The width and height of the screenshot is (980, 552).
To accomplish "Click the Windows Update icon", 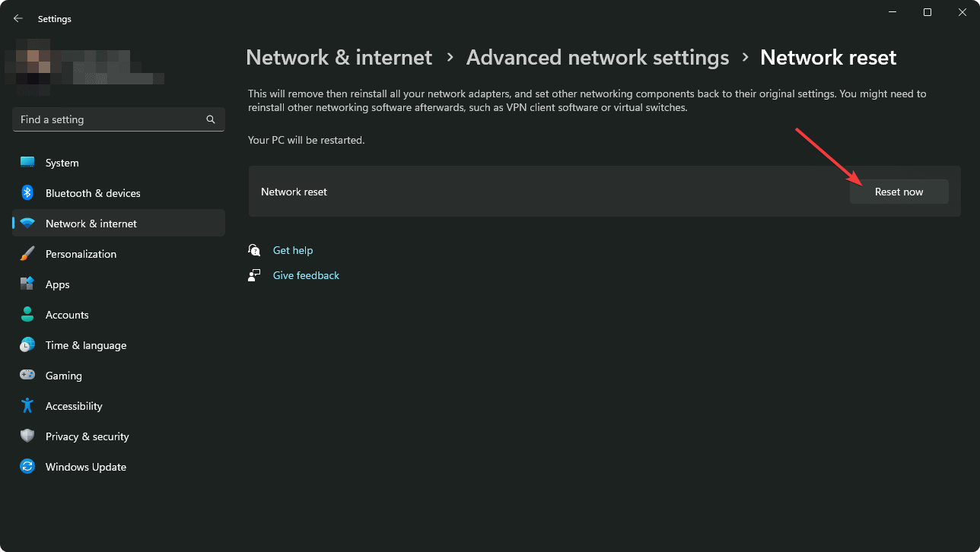I will (x=28, y=466).
